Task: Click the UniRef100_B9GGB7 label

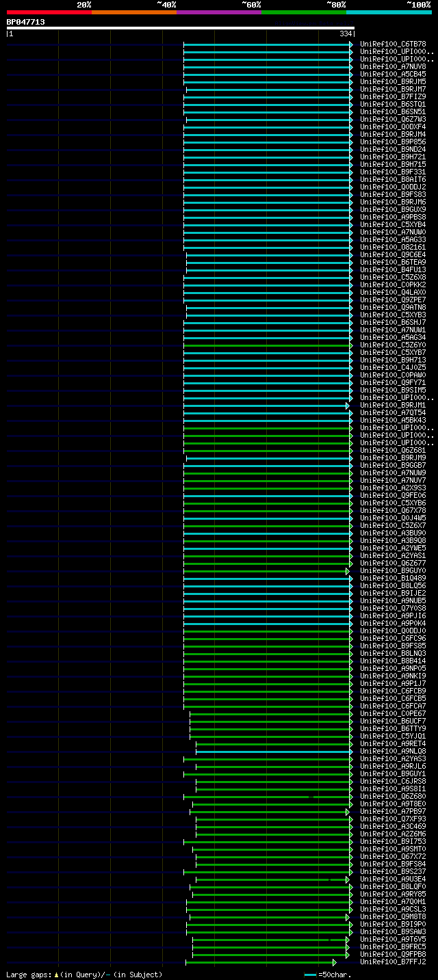Action: (394, 466)
